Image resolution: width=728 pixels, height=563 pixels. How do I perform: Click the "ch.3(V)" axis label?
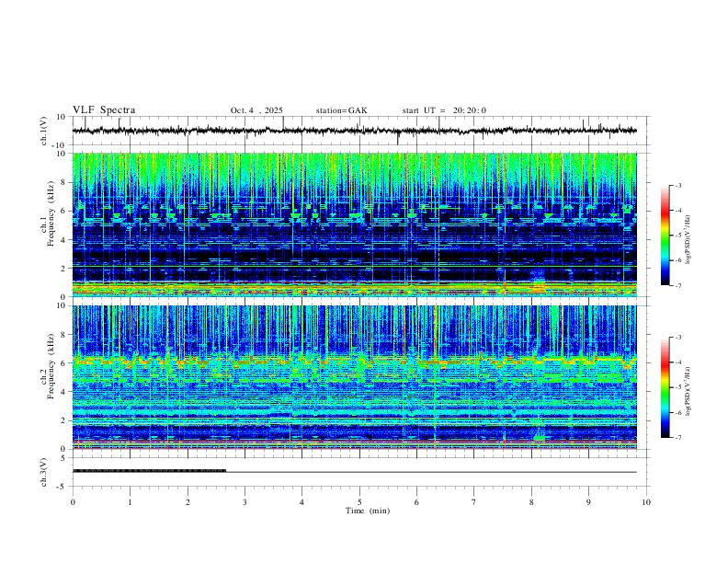(44, 472)
